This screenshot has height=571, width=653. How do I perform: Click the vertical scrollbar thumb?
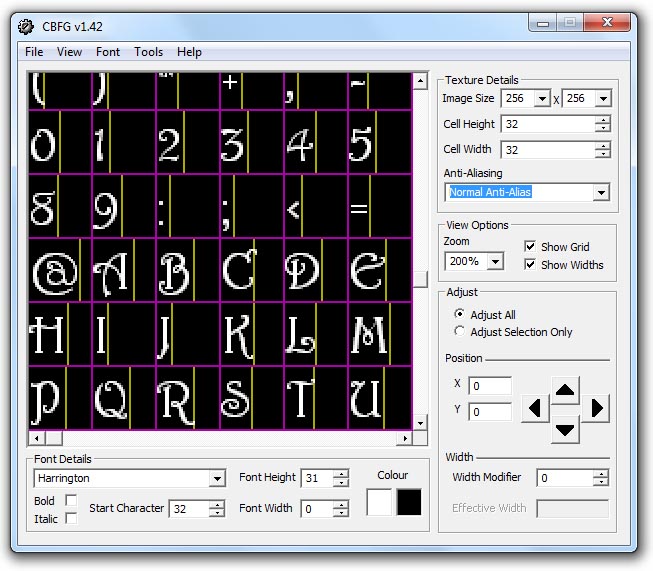coord(420,279)
